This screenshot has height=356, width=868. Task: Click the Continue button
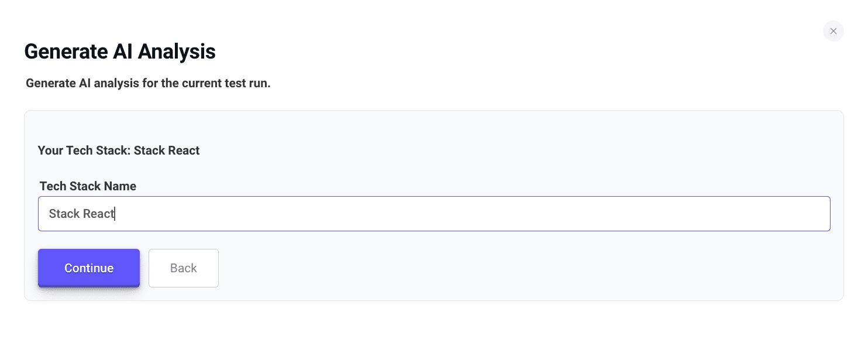89,268
